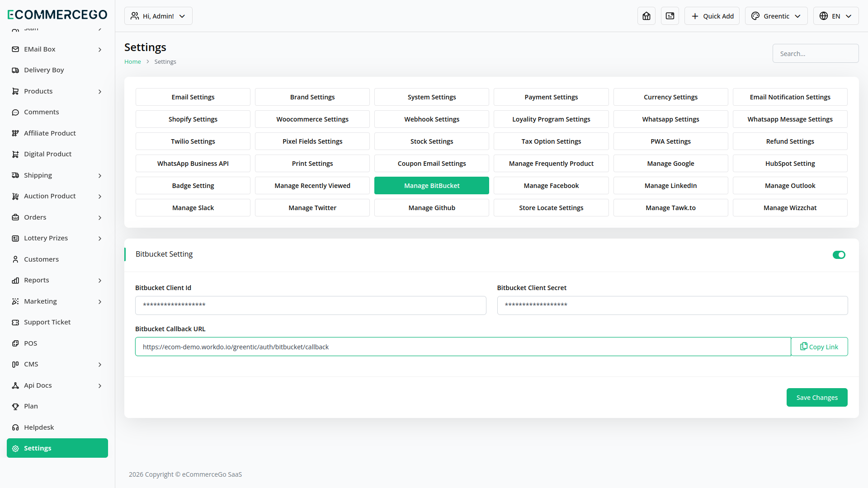Open the EMail Box sidebar icon
Viewport: 868px width, 488px height.
(x=15, y=49)
